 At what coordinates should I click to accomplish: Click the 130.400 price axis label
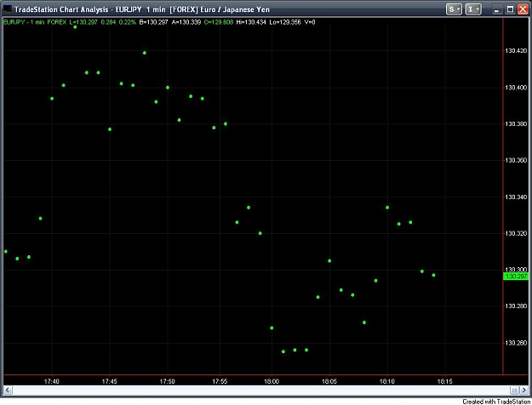pyautogui.click(x=516, y=88)
